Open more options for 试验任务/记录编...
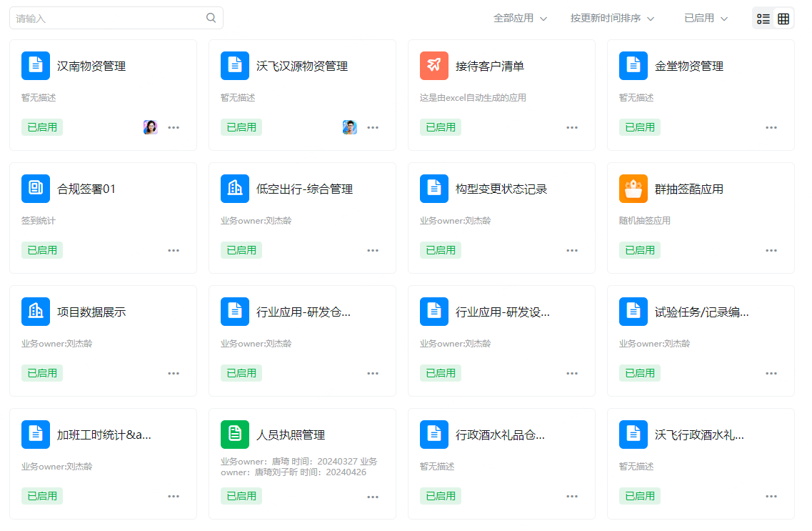Image resolution: width=812 pixels, height=531 pixels. (x=771, y=373)
